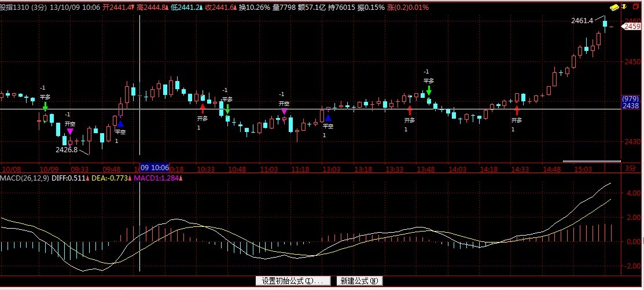This screenshot has width=644, height=290.
Task: Click the 09:33 label on time axis
Action: (x=80, y=169)
